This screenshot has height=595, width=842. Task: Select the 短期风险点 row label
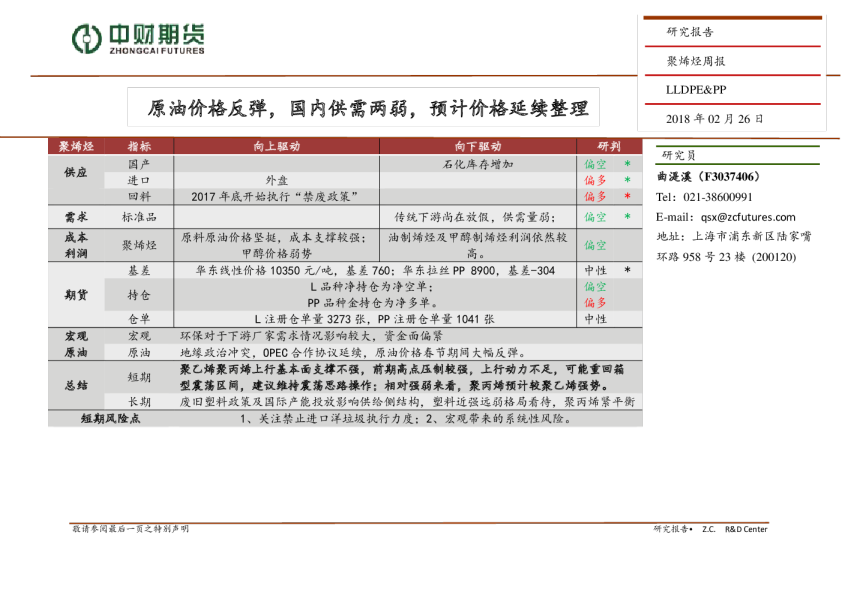click(110, 419)
